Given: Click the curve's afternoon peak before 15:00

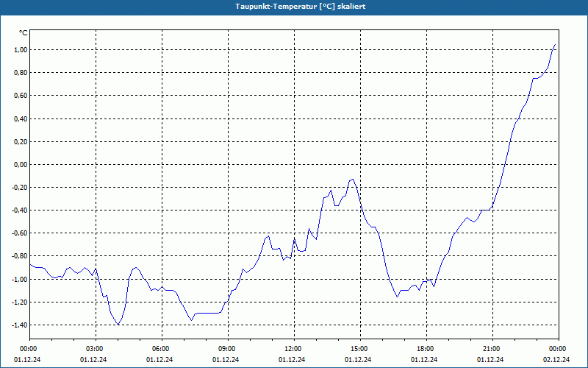Looking at the screenshot, I should tap(353, 179).
